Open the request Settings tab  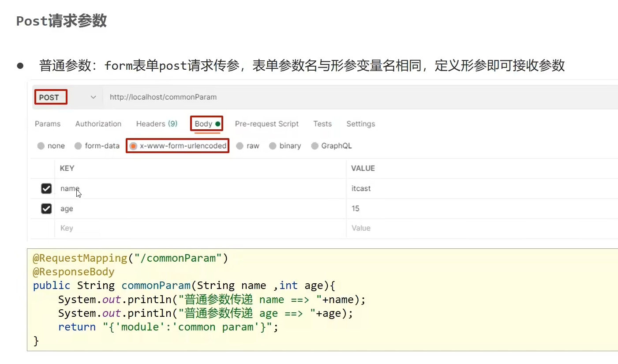(x=360, y=124)
